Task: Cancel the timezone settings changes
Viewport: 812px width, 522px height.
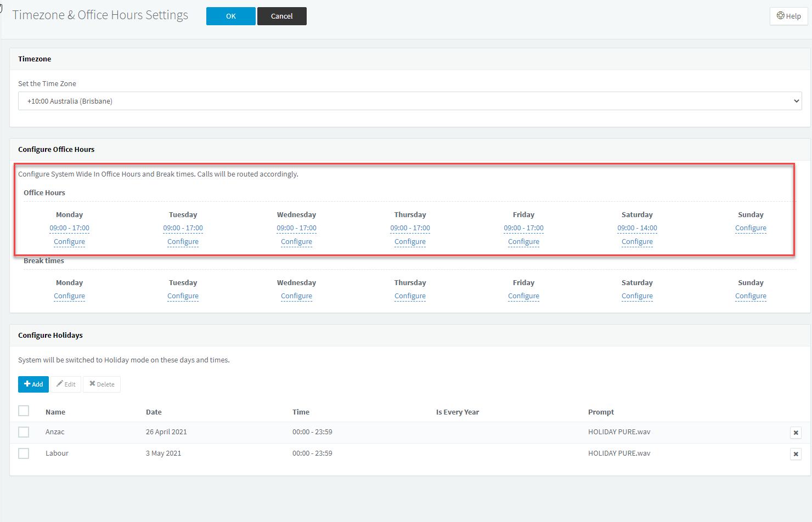Action: pos(282,16)
